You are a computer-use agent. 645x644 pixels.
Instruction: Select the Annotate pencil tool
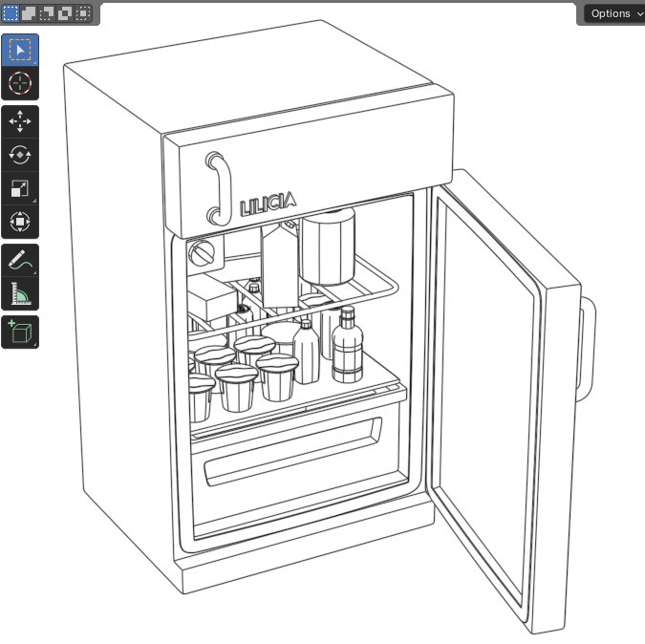(20, 260)
